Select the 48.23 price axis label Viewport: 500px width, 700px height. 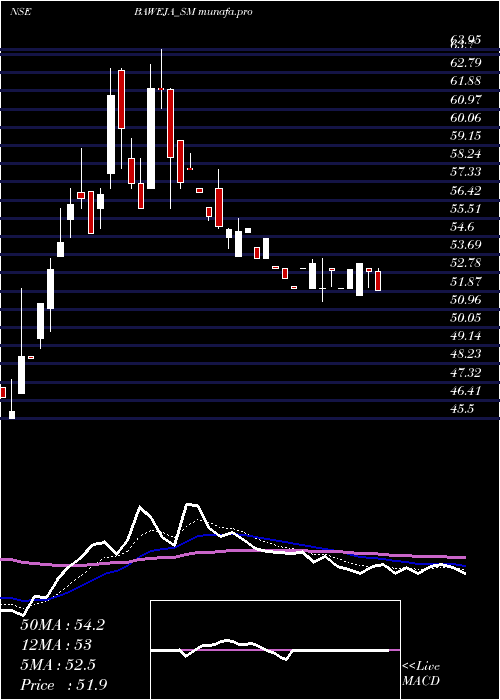point(466,354)
